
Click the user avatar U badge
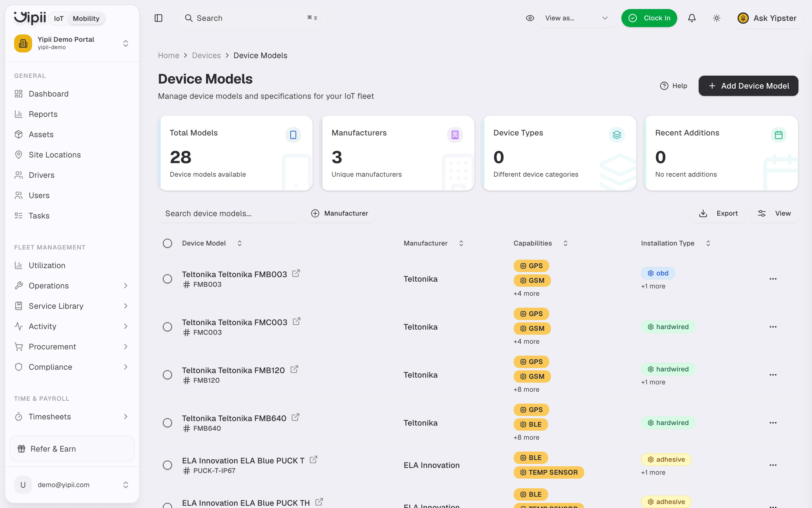pyautogui.click(x=23, y=485)
